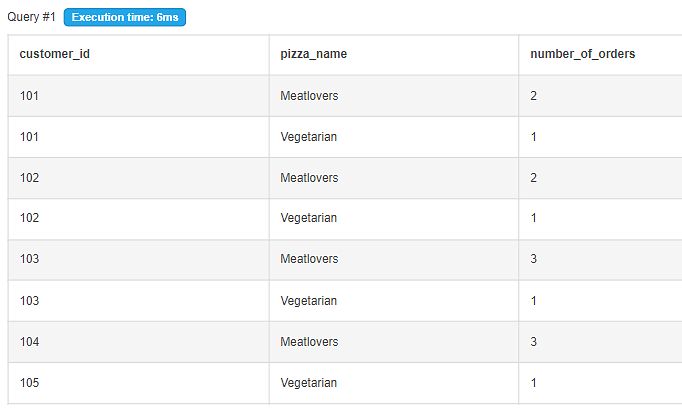
Task: Click the number_of_orders column header
Action: click(x=583, y=54)
